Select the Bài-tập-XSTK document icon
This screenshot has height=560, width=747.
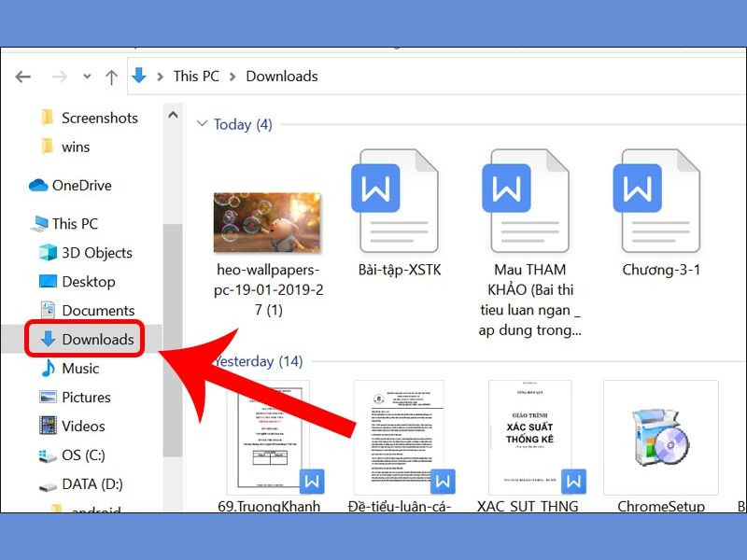[x=395, y=201]
